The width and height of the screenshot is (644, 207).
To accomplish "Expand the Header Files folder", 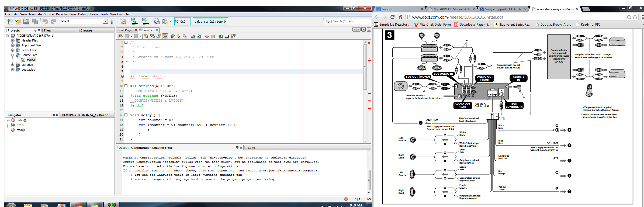I will pos(12,40).
